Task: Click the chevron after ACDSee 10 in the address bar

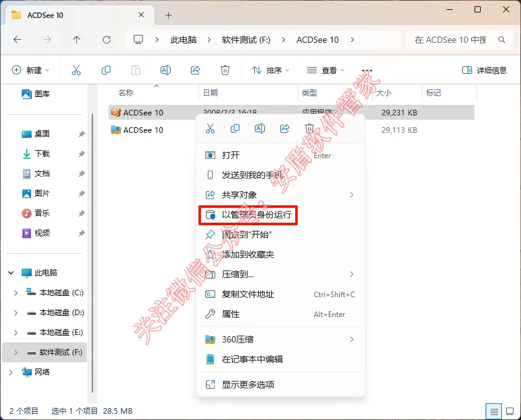Action: 352,40
